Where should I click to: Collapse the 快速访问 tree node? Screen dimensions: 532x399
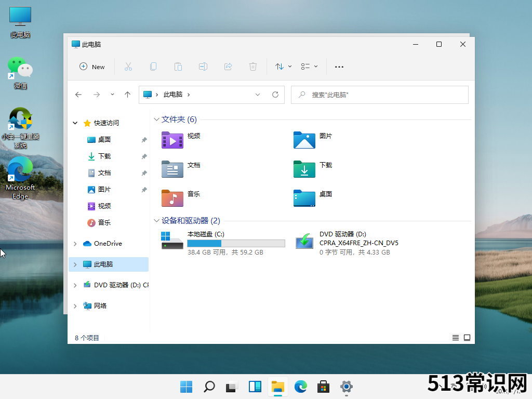(x=75, y=123)
